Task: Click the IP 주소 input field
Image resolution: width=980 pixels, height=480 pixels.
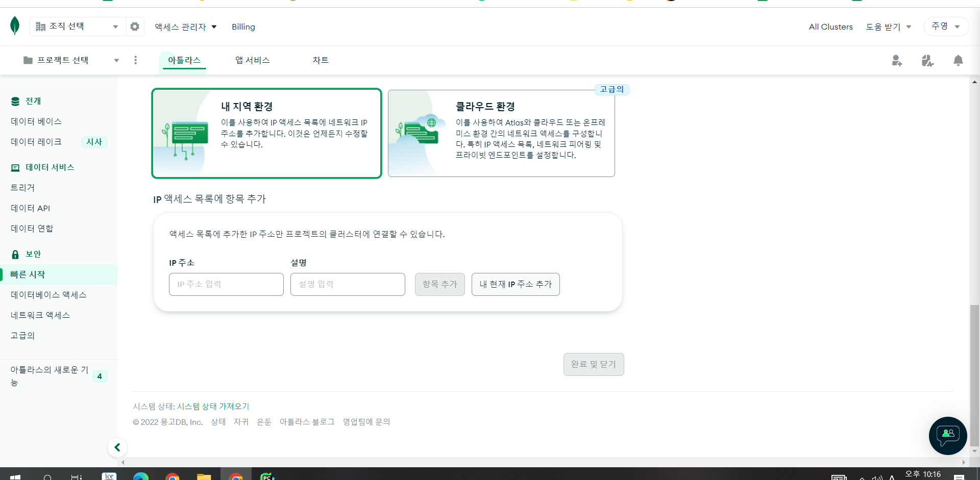Action: pyautogui.click(x=226, y=284)
